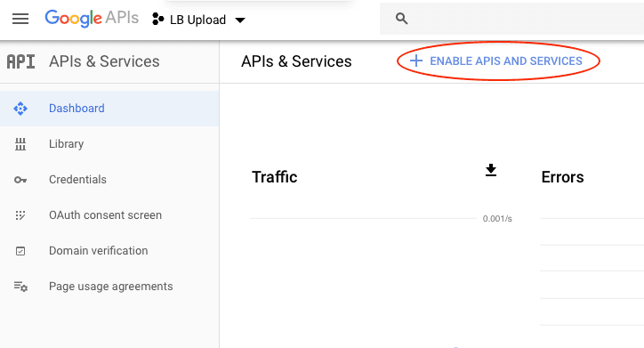Screen dimensions: 644x348
Task: Click the Library icon in sidebar
Action: [20, 144]
